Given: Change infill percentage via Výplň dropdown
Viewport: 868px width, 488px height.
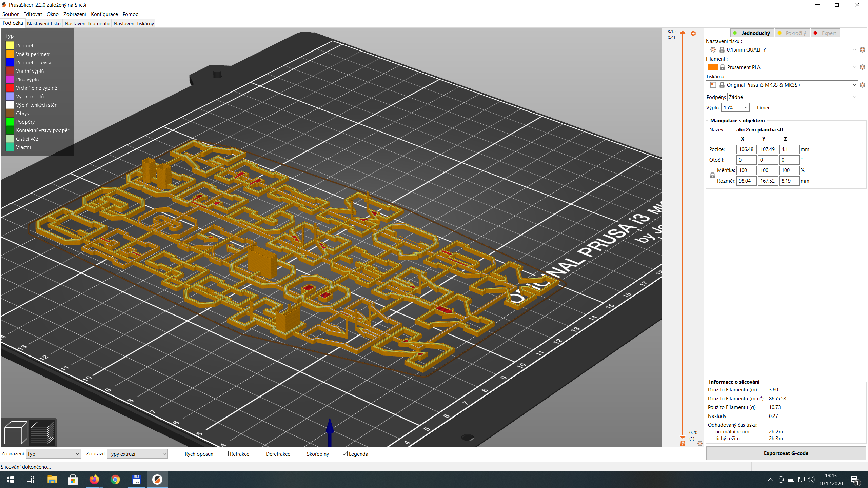Looking at the screenshot, I should click(x=735, y=107).
